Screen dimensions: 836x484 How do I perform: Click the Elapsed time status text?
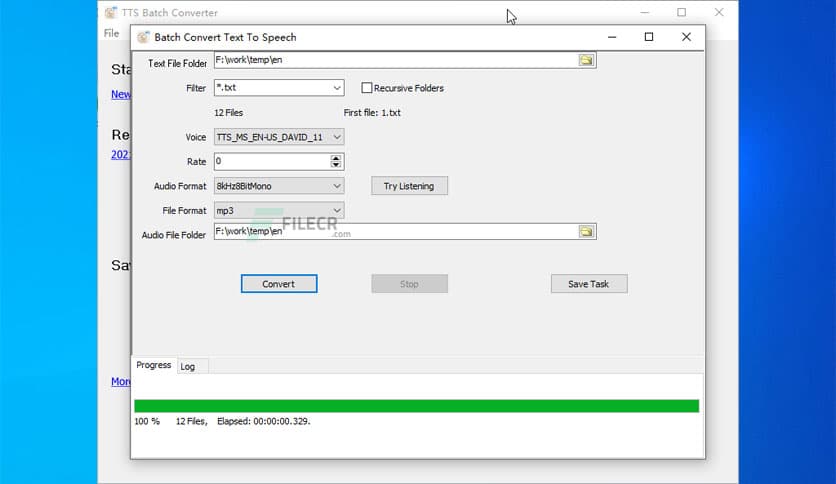pyautogui.click(x=263, y=421)
